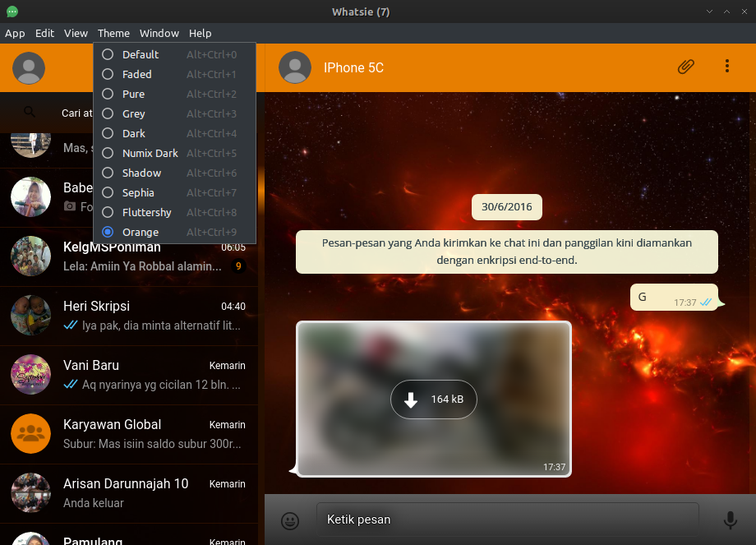Select the Fluttershy theme
This screenshot has width=756, height=545.
[174, 213]
